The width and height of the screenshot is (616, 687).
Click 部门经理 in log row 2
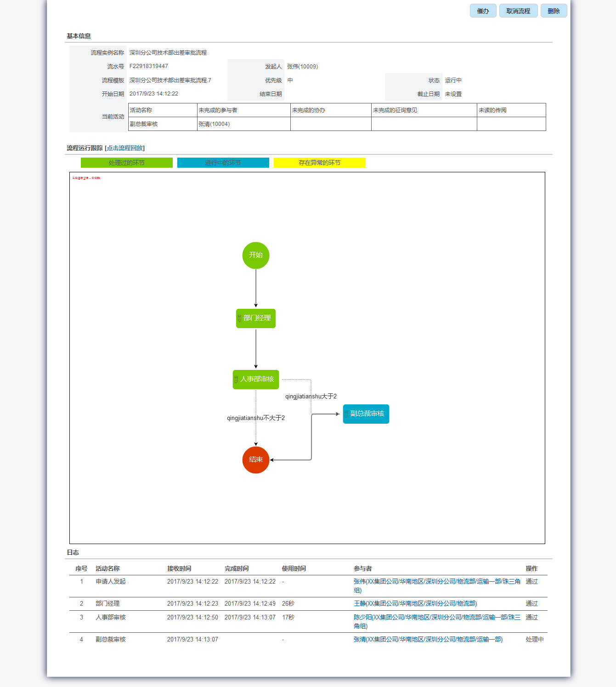[107, 603]
